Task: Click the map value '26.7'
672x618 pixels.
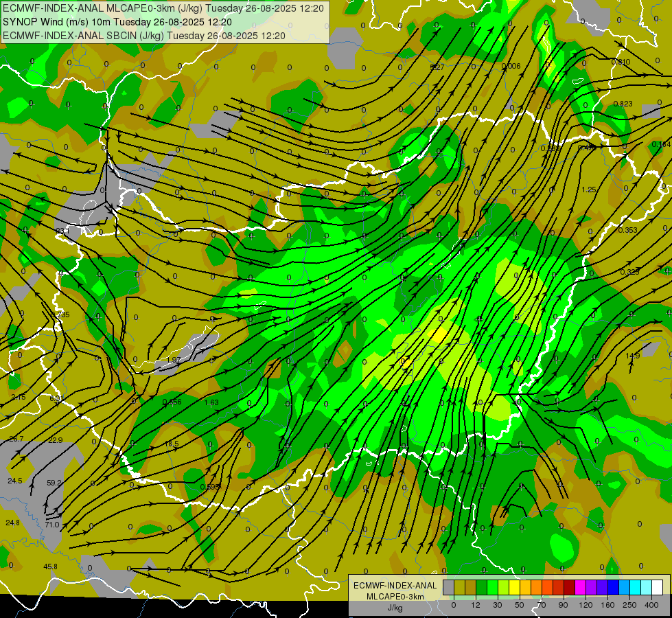Action: [16, 439]
